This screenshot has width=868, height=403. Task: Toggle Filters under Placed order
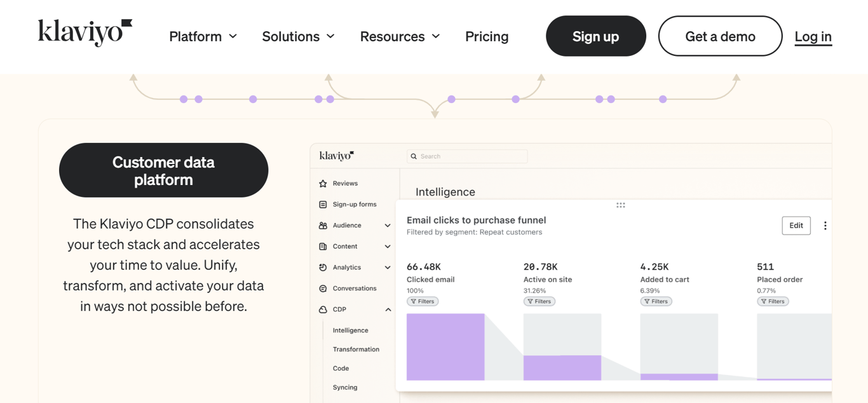click(x=773, y=301)
